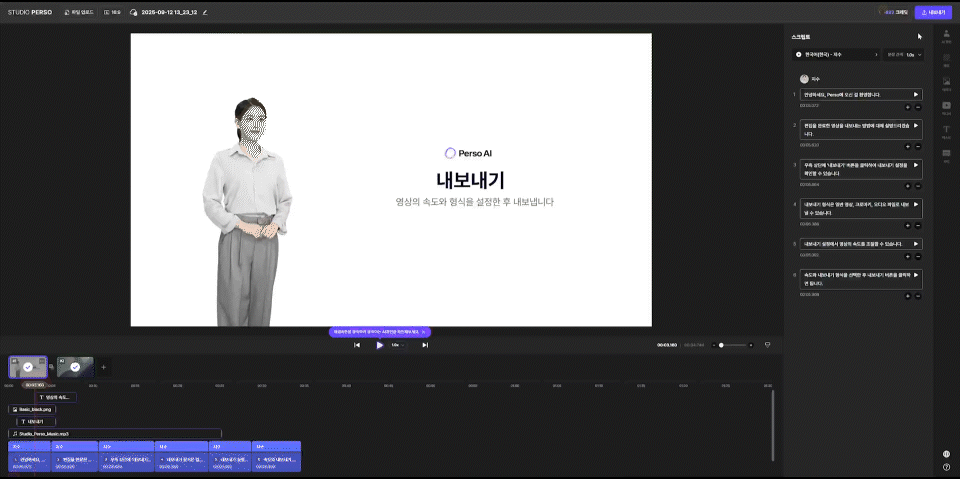960x479 pixels.
Task: Open the language globe icon at bottom right
Action: pyautogui.click(x=946, y=453)
